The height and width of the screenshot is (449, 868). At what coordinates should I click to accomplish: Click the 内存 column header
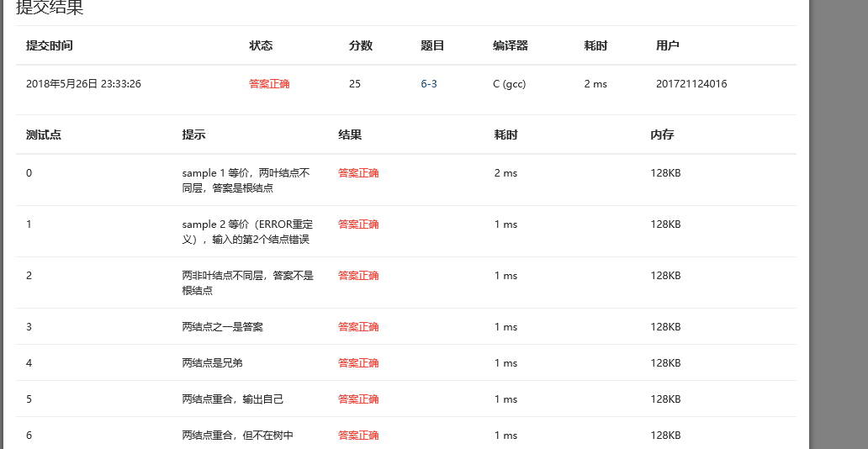pos(662,135)
